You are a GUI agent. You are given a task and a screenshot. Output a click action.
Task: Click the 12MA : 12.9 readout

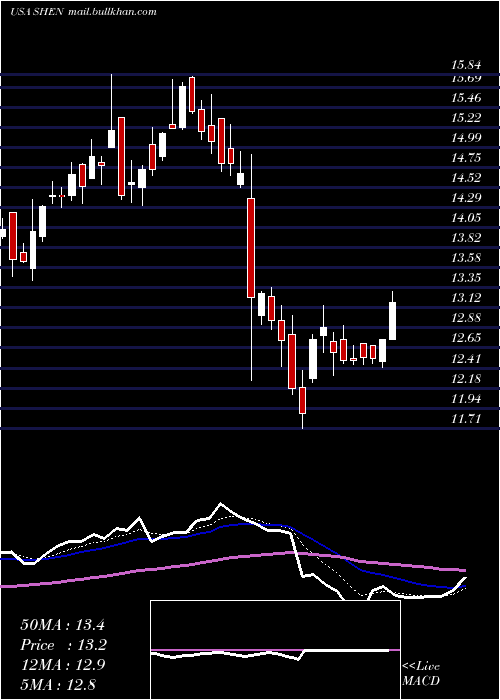(62, 665)
